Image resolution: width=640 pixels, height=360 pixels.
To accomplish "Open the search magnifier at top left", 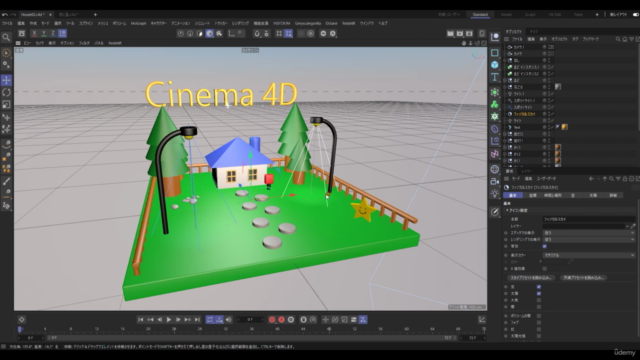I will 6,38.
